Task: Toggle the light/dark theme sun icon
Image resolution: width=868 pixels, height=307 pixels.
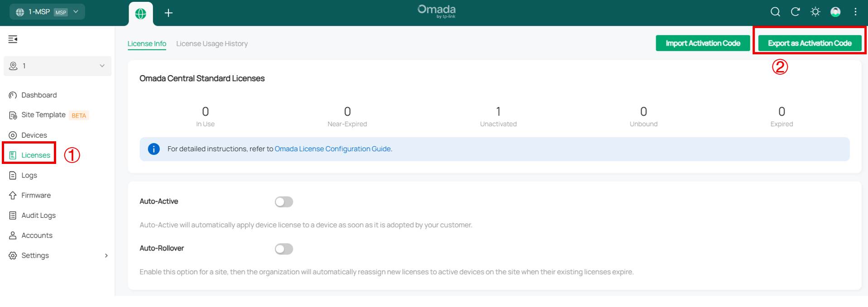Action: tap(815, 12)
